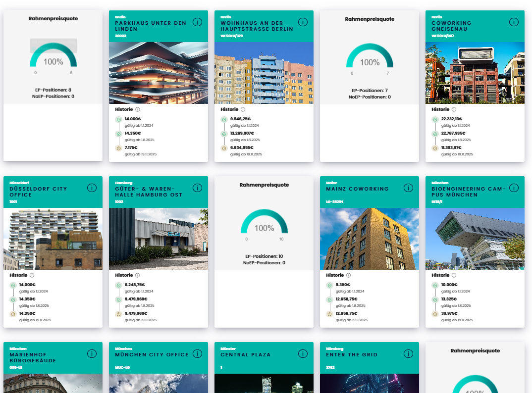
Task: Open München City Office header info icon
Action: 197,354
